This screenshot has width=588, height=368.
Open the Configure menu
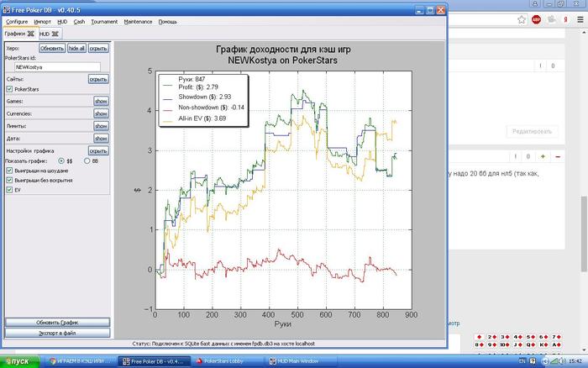pos(17,22)
